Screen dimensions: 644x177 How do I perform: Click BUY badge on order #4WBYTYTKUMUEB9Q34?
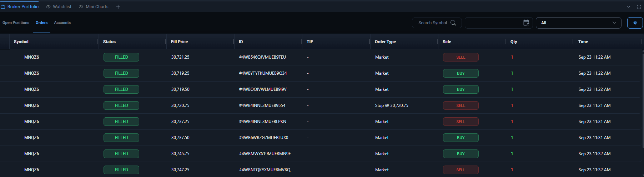(x=461, y=73)
